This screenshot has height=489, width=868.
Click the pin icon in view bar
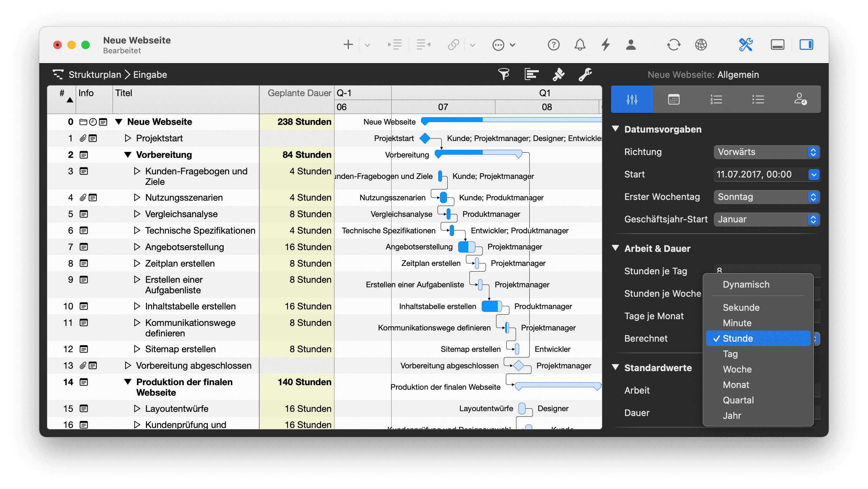(x=558, y=74)
